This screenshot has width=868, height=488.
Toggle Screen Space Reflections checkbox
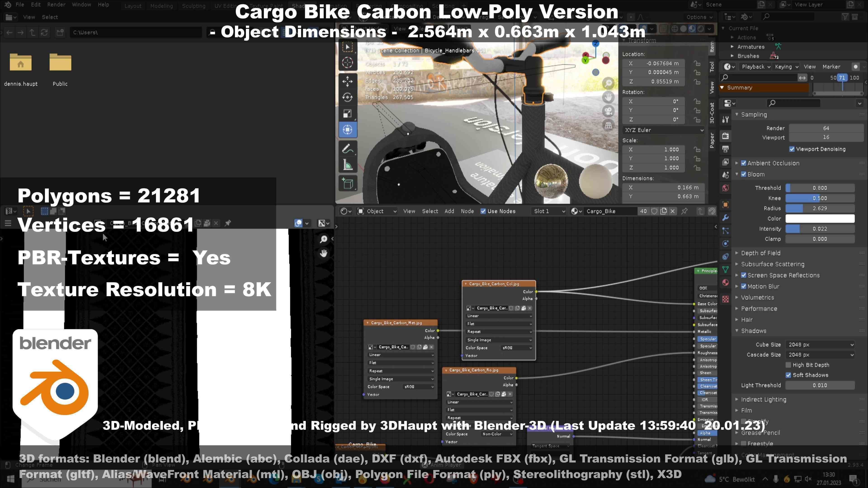click(744, 275)
